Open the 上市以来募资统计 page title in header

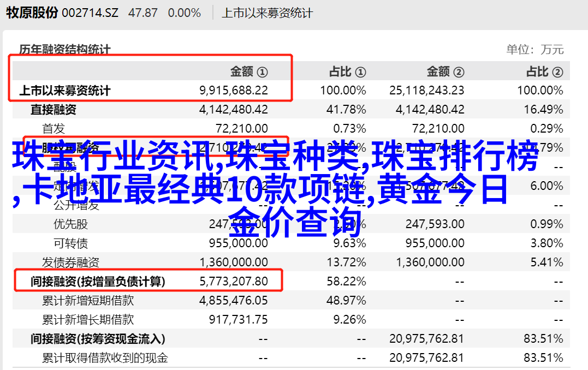267,13
